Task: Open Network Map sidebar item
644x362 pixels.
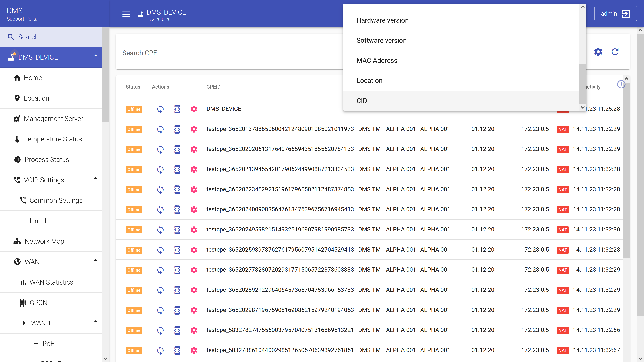Action: coord(44,241)
